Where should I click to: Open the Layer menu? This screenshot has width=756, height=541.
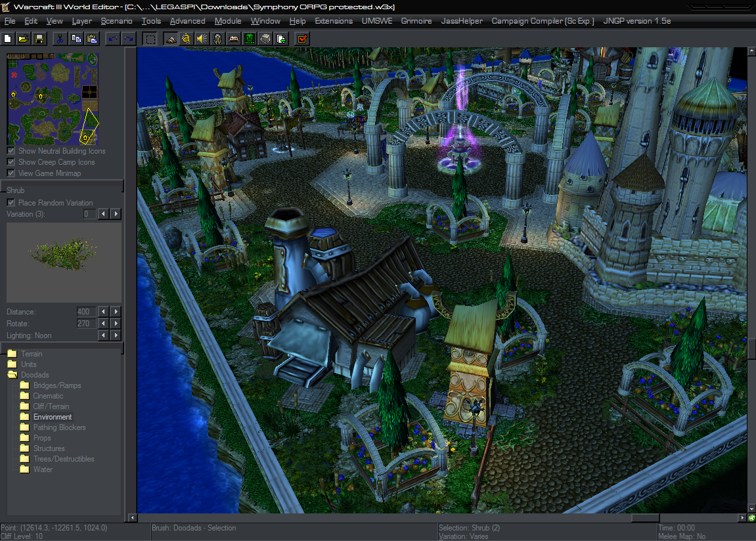click(82, 21)
